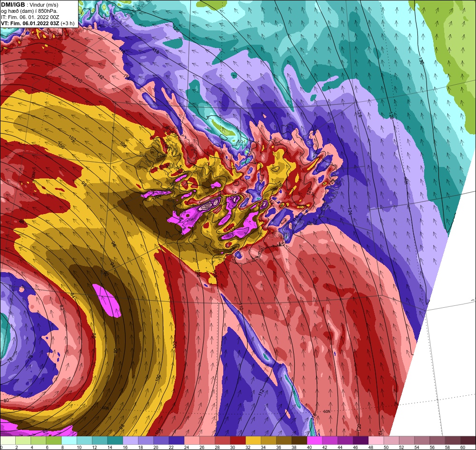
Task: Click the "78" height contour label
Action: (x=30, y=357)
